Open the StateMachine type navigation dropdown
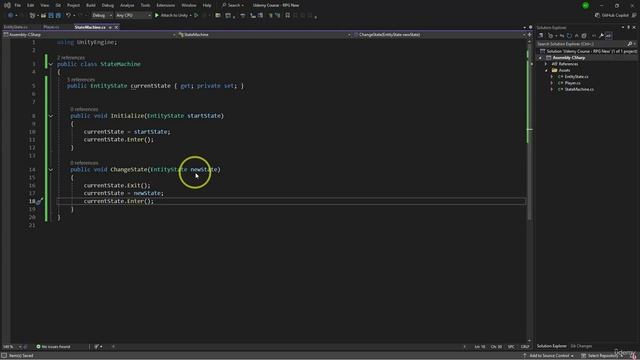The height and width of the screenshot is (360, 640). click(264, 35)
